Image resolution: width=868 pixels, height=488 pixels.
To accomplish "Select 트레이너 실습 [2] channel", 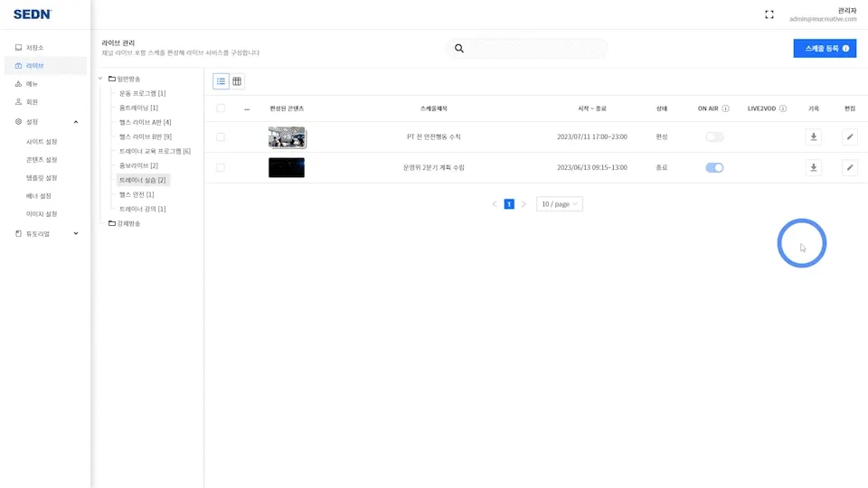I will tap(143, 180).
